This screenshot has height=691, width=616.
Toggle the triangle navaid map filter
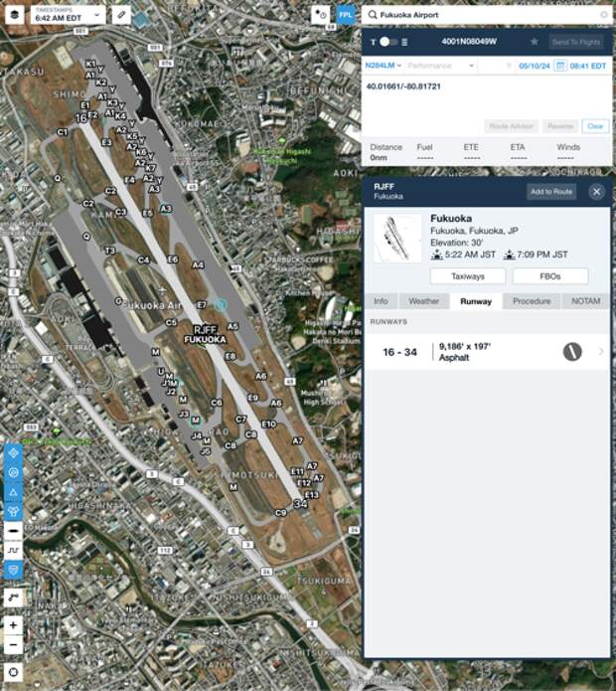[x=13, y=492]
